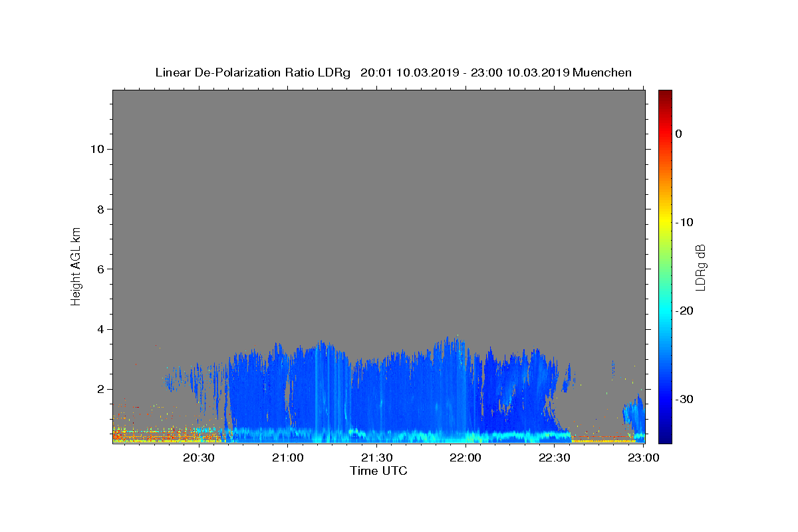Click the plot title mentioning Muenchen
Image resolution: width=798 pixels, height=532 pixels.
[393, 72]
